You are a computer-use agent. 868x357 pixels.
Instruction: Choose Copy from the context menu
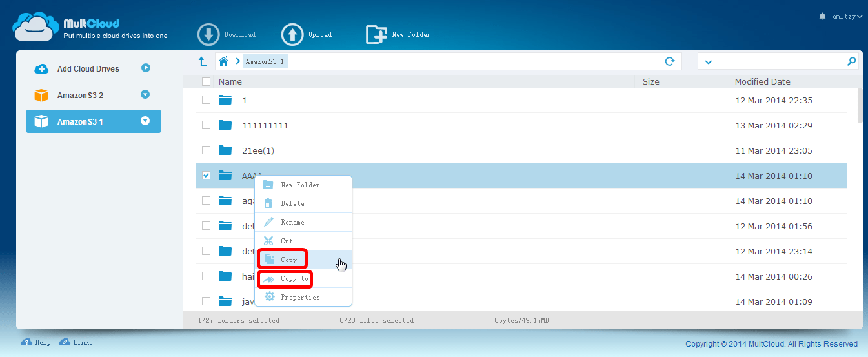pos(303,260)
